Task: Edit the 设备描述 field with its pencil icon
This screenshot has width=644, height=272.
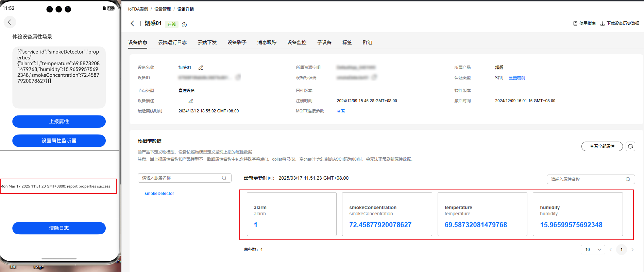Action: [191, 101]
